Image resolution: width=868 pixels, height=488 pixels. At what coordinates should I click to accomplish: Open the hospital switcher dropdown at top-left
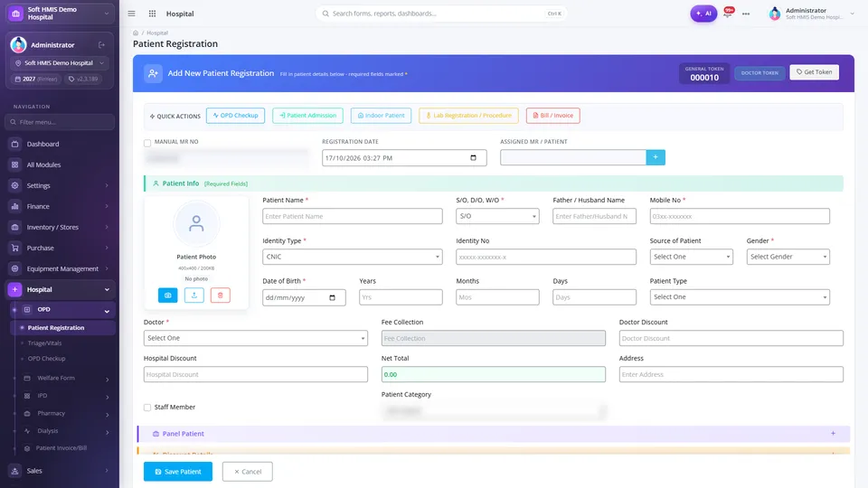(60, 14)
